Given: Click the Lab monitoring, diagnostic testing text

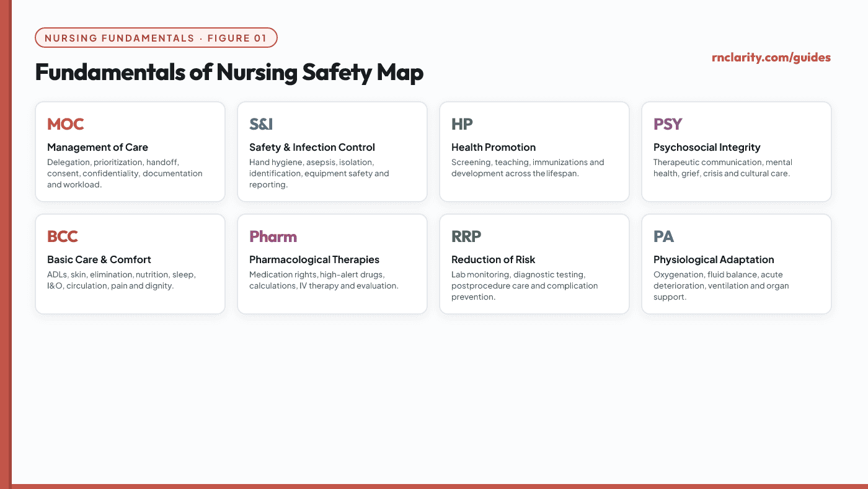Looking at the screenshot, I should (x=525, y=285).
